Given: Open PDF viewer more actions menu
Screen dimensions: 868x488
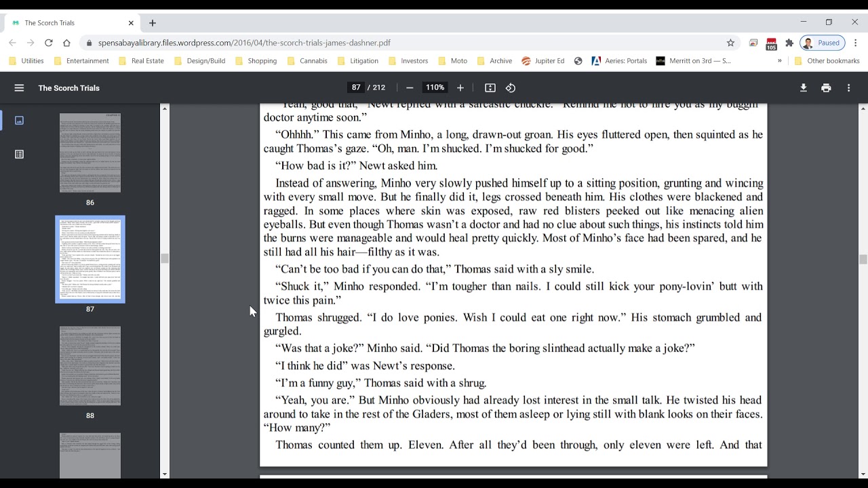Looking at the screenshot, I should click(x=848, y=88).
